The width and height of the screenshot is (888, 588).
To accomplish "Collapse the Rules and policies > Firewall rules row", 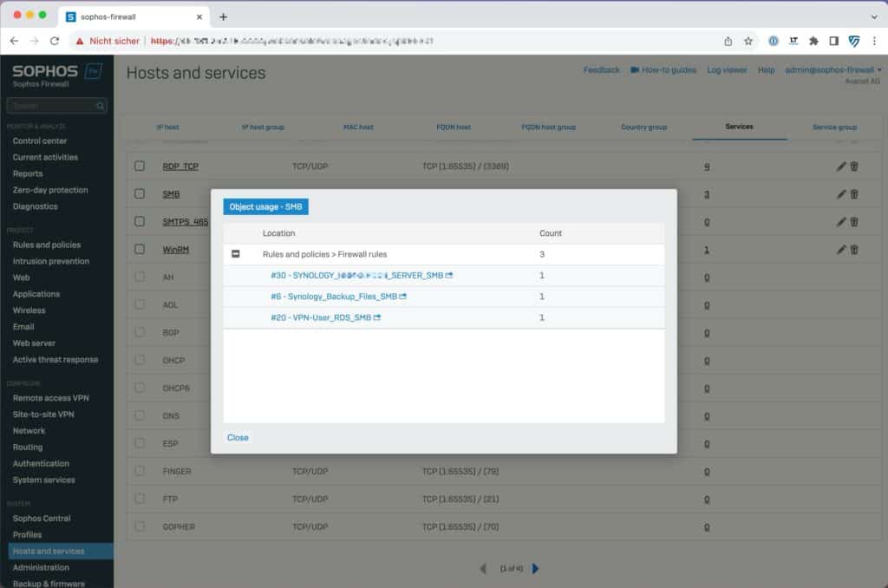I will pos(235,254).
